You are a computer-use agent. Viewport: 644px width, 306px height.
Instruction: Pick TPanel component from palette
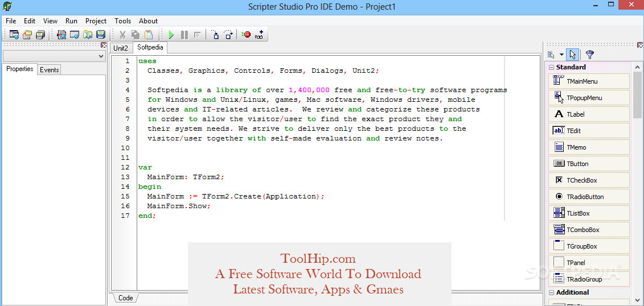[589, 262]
